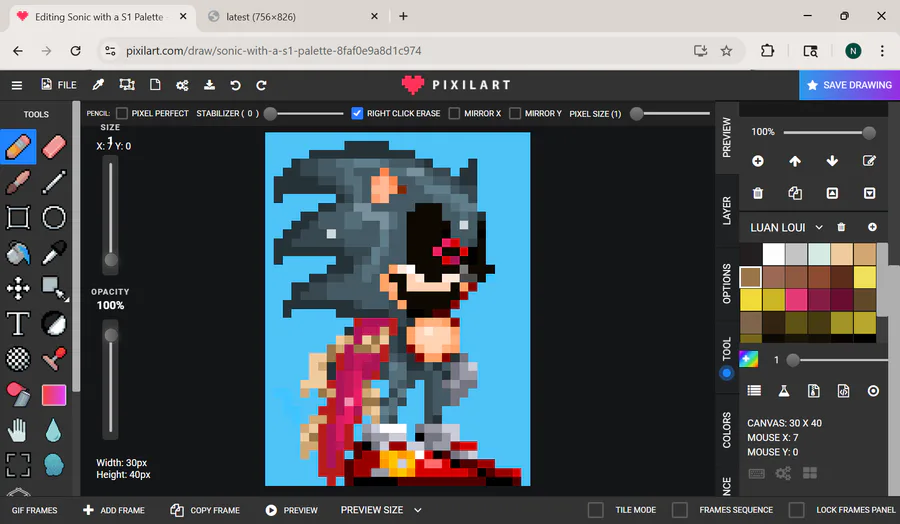900x524 pixels.
Task: Open the hamburger main menu
Action: coord(17,86)
